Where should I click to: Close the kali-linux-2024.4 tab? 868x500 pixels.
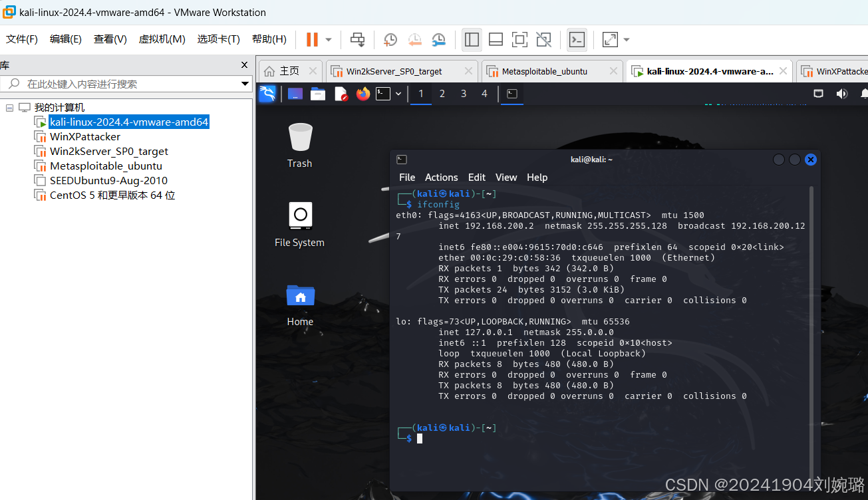tap(784, 71)
